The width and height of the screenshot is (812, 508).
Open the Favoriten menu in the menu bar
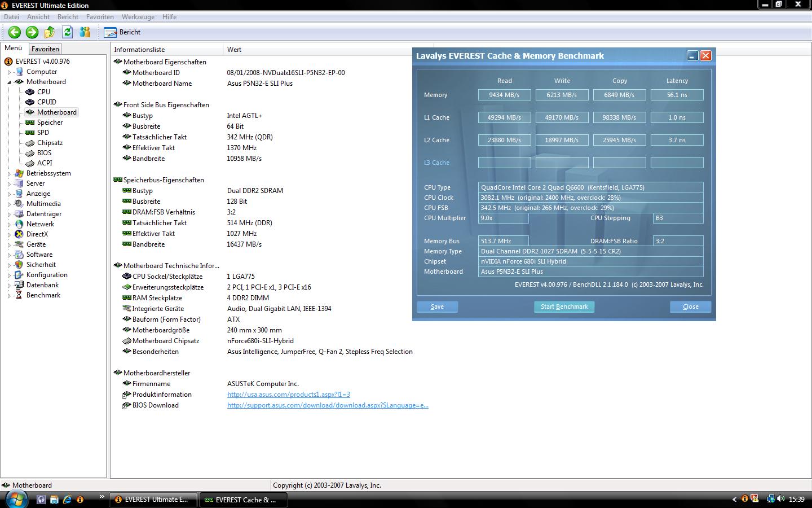pos(100,17)
